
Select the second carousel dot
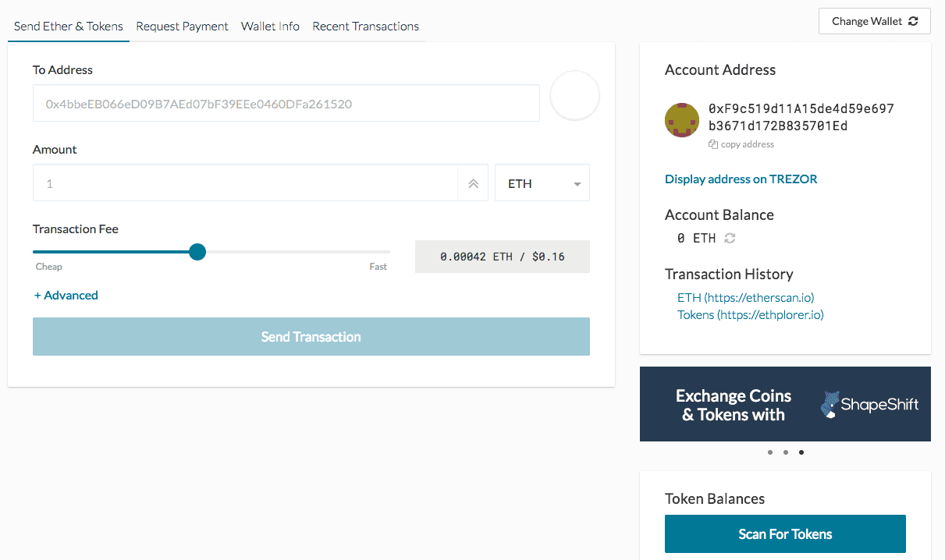pos(786,452)
